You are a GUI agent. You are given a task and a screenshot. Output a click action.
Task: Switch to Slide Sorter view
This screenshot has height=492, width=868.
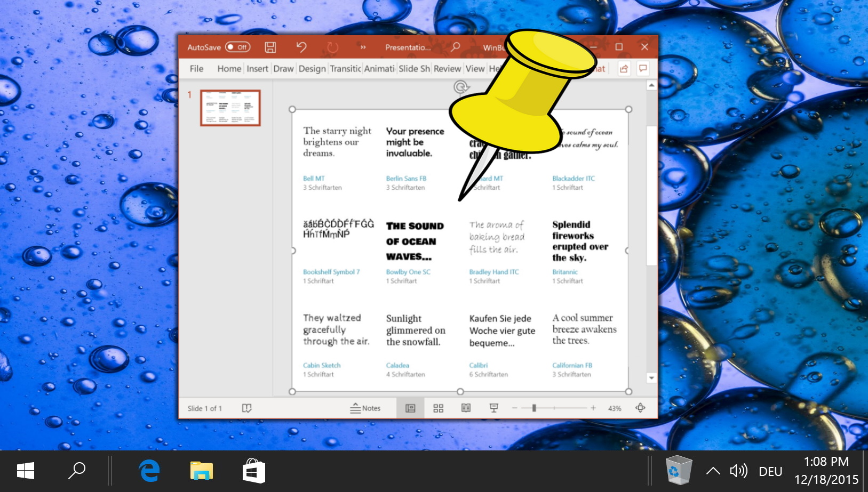[x=439, y=408]
